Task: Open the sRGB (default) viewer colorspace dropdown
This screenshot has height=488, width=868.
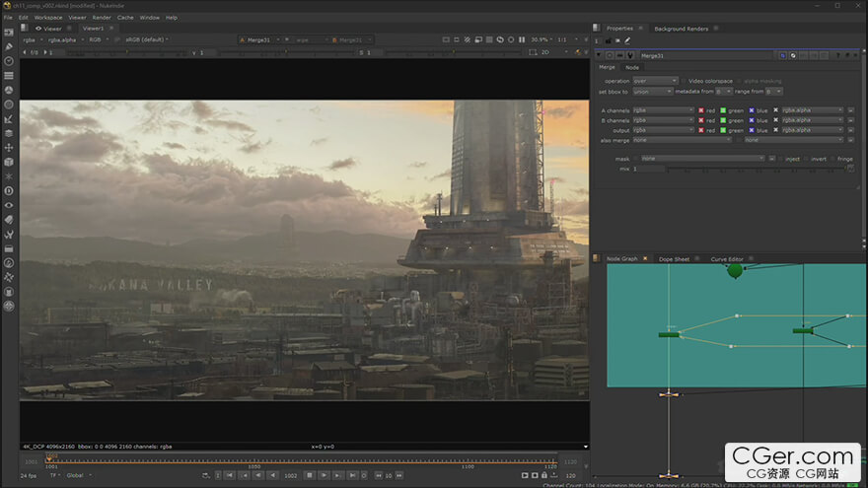Action: coord(146,40)
